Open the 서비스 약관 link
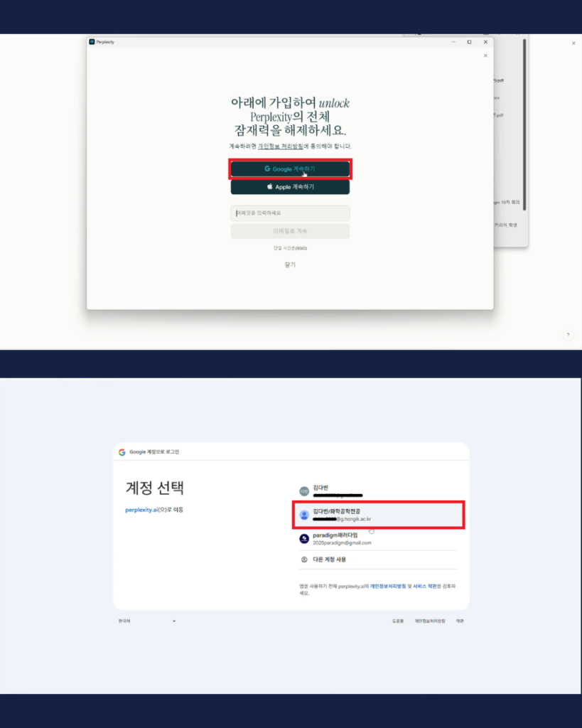582x728 pixels. point(425,587)
